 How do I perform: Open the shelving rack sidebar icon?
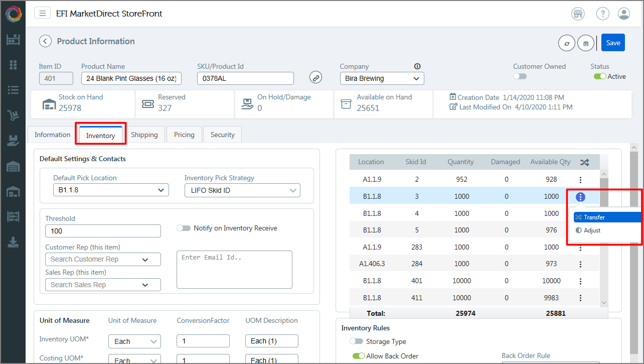(x=13, y=39)
